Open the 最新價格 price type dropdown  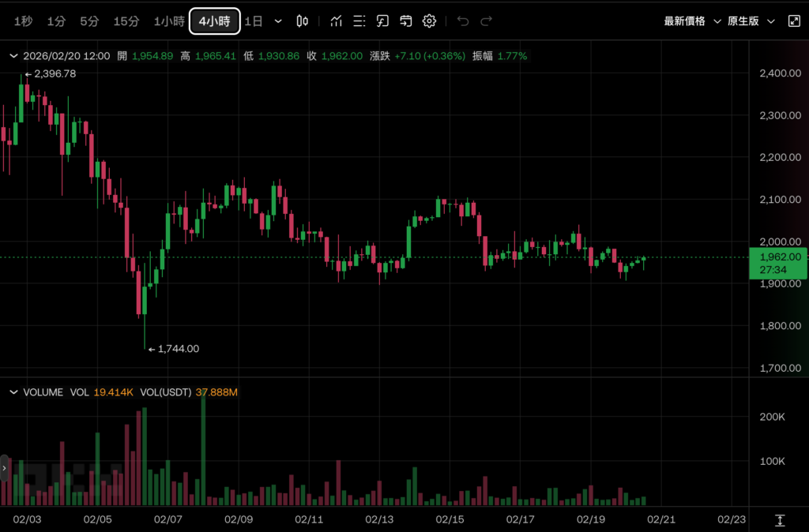click(692, 21)
